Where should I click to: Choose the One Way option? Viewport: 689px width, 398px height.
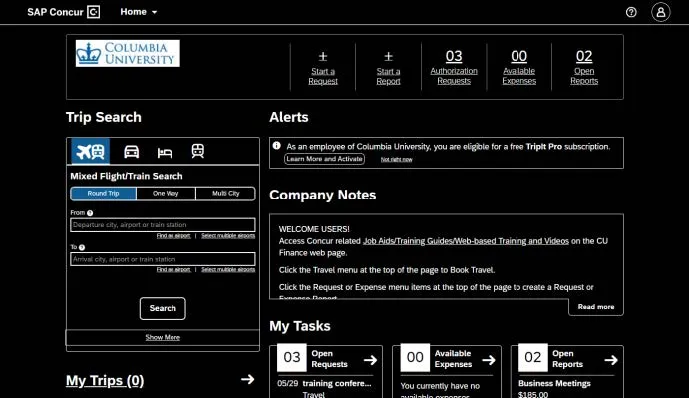pyautogui.click(x=166, y=194)
